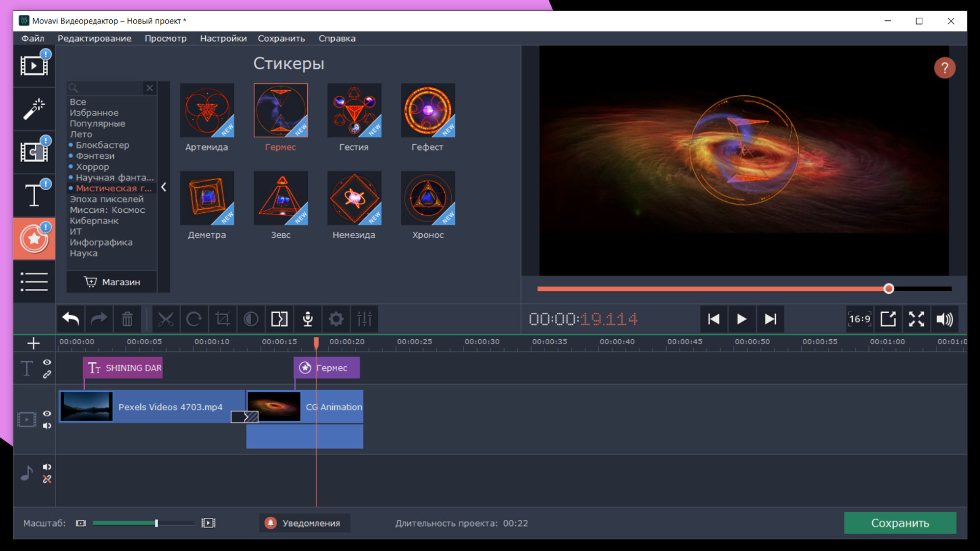
Task: Open the Filters magic wand tab
Action: (34, 109)
